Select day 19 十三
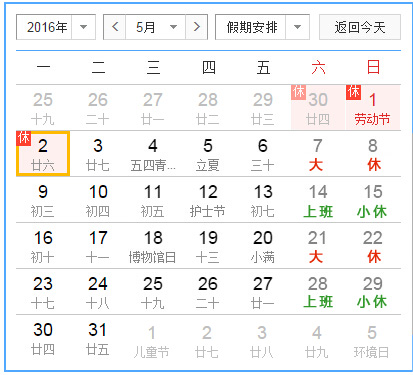Screen dimensions: 413x375 click(208, 246)
